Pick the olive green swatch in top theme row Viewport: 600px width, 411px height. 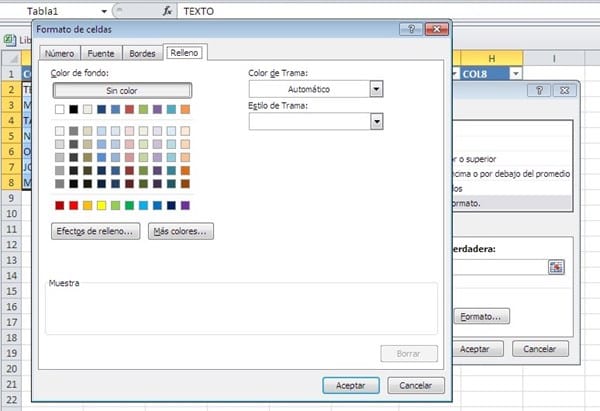point(143,109)
